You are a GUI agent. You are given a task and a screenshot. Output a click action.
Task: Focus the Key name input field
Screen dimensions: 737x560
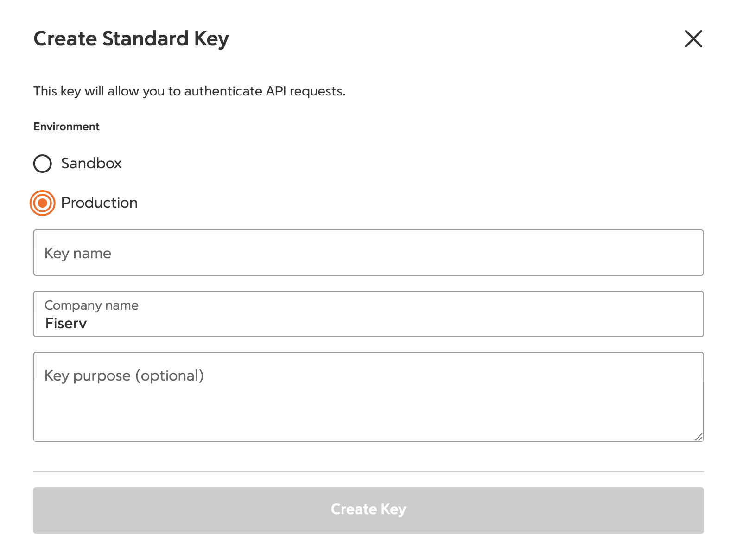(368, 253)
